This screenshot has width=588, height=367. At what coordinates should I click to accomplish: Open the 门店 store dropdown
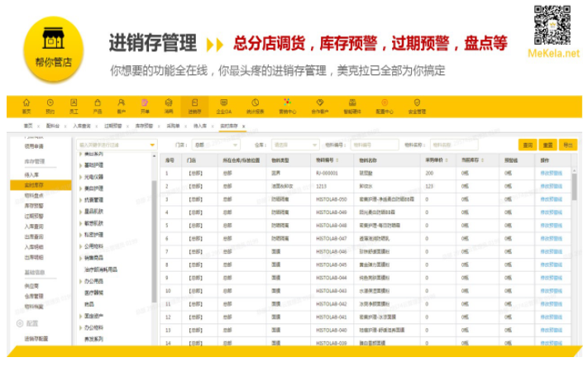pos(216,145)
